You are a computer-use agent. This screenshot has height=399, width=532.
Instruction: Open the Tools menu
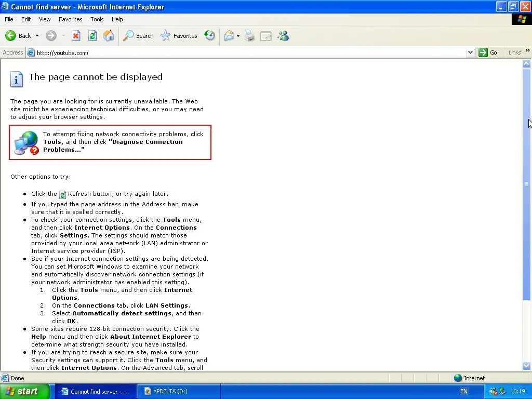click(97, 19)
